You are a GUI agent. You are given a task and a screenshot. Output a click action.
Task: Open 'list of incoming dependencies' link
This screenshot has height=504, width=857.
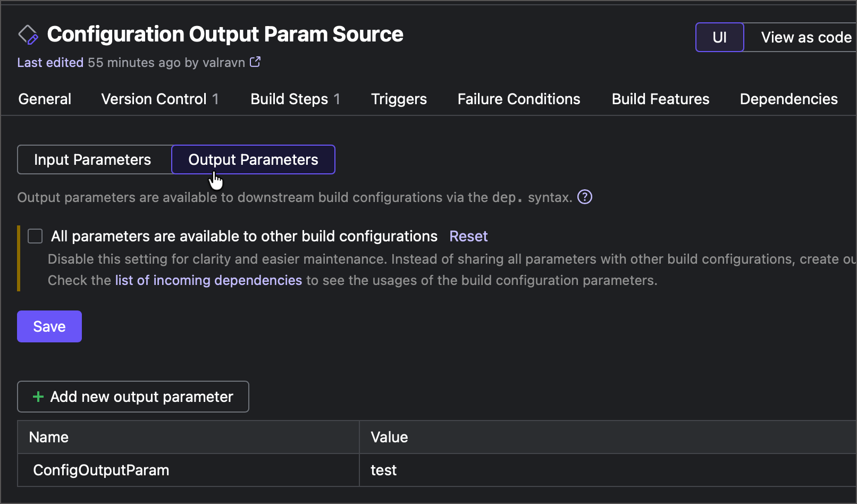point(208,280)
